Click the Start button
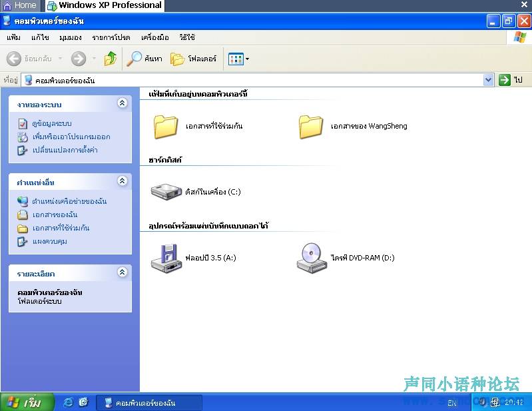The image size is (532, 411). click(27, 402)
